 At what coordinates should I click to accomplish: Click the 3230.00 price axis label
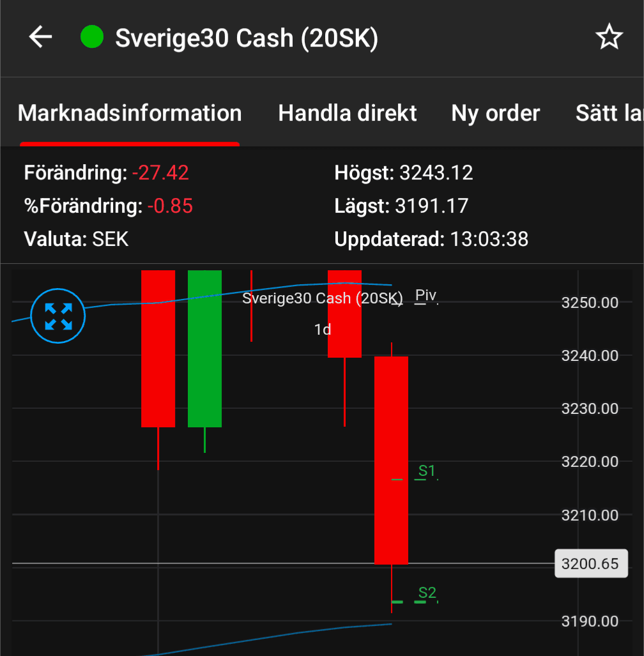(590, 409)
